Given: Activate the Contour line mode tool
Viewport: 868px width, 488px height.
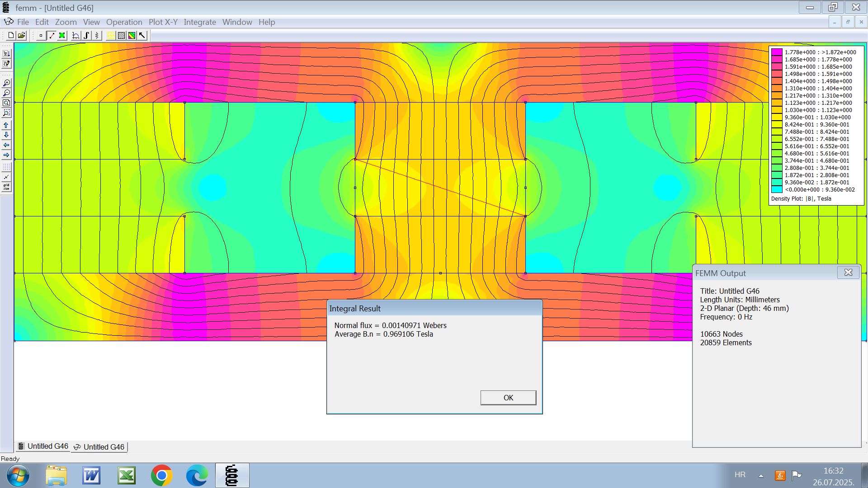Looking at the screenshot, I should (x=52, y=36).
